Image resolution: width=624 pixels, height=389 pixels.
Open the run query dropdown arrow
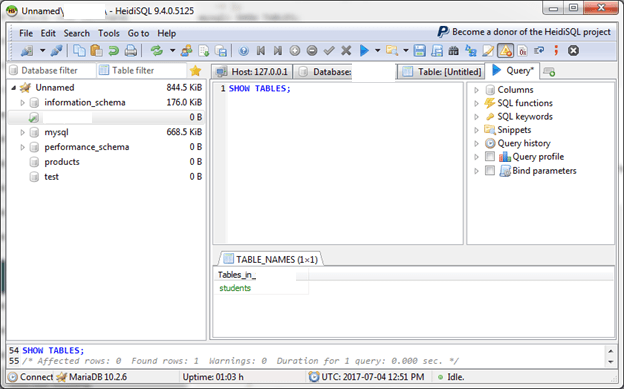tap(377, 51)
